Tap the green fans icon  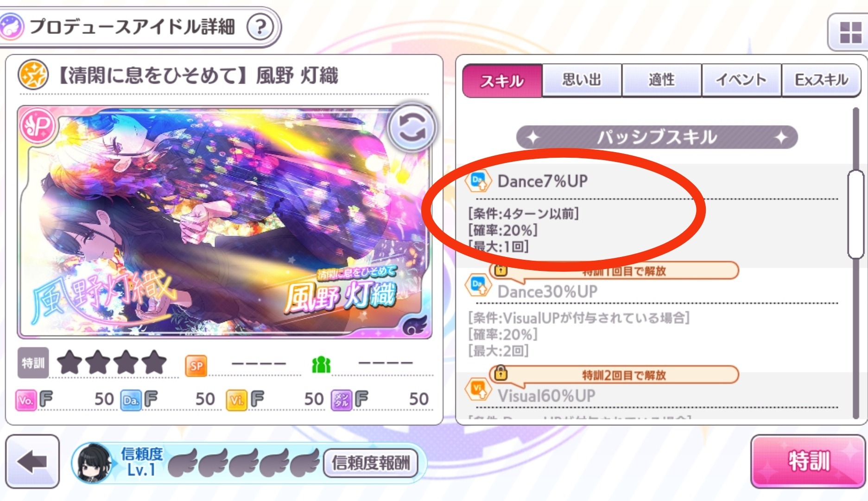(321, 365)
